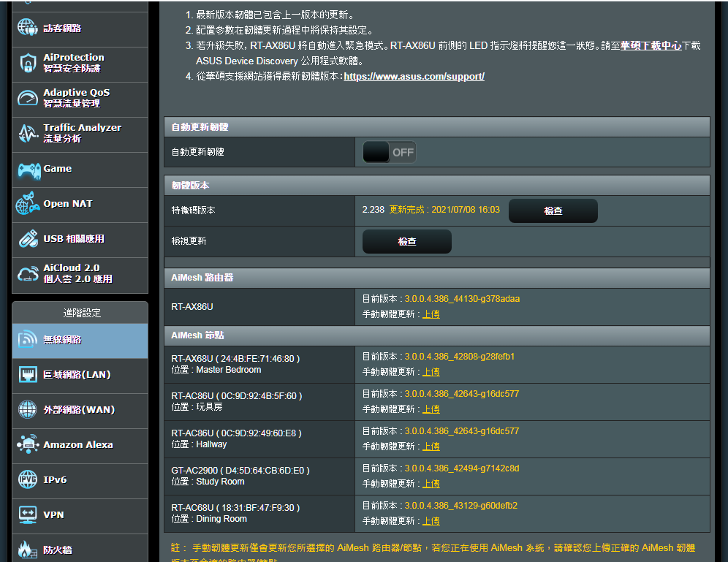
Task: Open the Adaptive QoS gauge icon
Action: coord(28,98)
